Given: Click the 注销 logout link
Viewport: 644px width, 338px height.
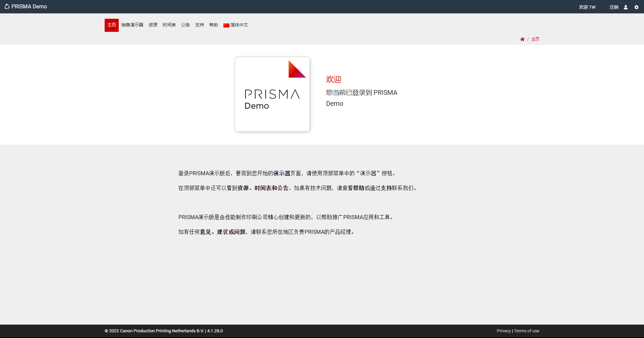Looking at the screenshot, I should point(614,7).
